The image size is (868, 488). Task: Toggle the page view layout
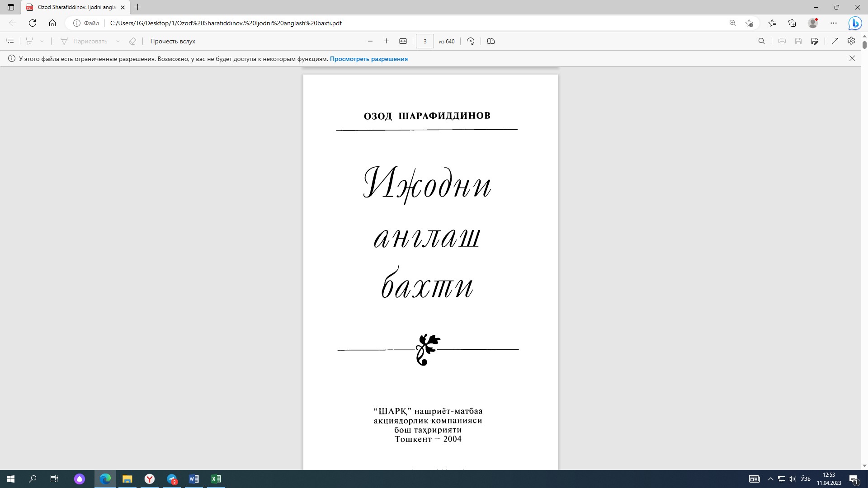491,41
